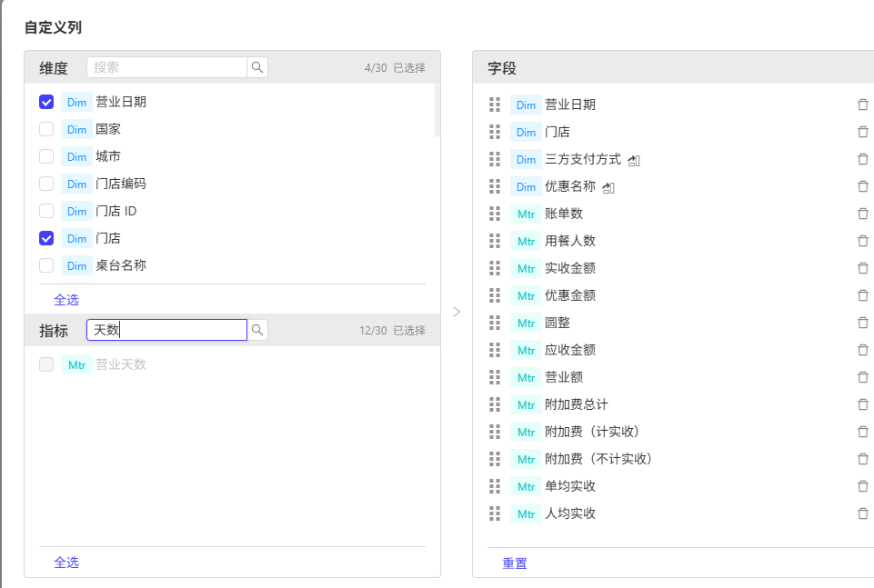
Task: Check the 国家 dimension checkbox
Action: pyautogui.click(x=46, y=129)
